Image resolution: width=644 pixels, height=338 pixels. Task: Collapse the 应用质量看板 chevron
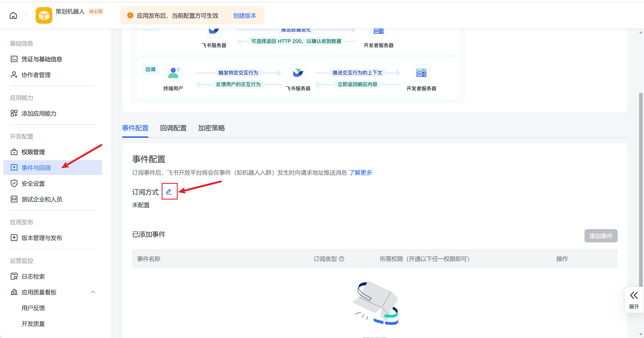click(x=93, y=292)
